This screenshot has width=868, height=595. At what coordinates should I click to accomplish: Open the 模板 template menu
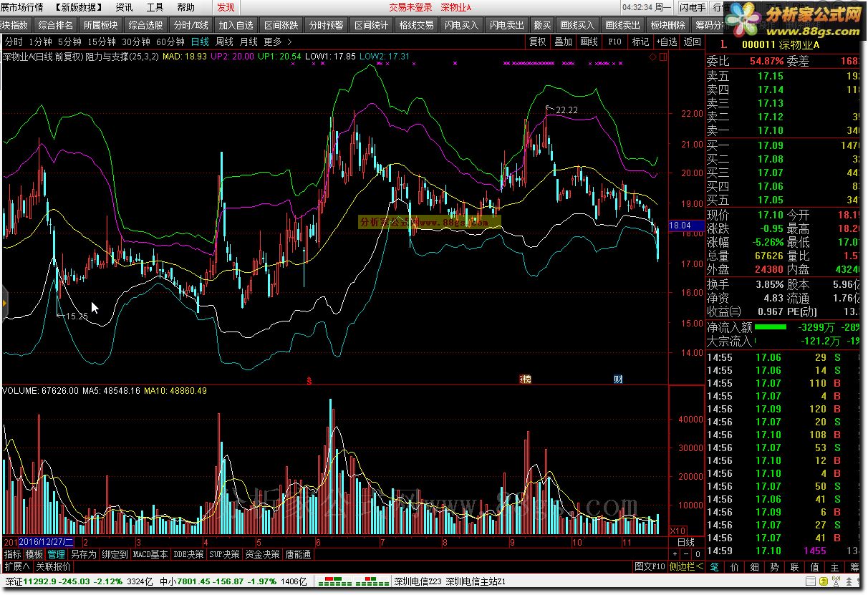(x=34, y=554)
